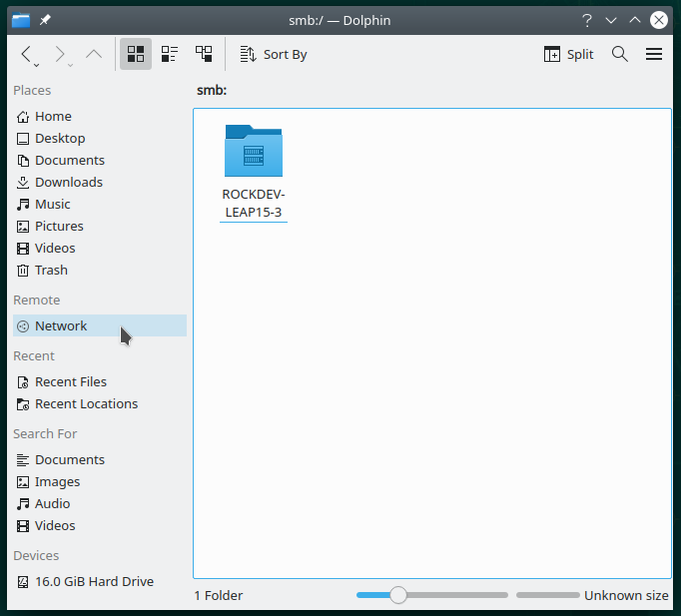Open Music in Places
681x616 pixels.
pyautogui.click(x=100, y=204)
